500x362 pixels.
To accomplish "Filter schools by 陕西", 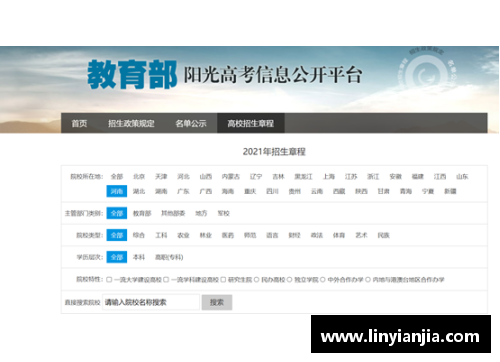I will pos(361,191).
